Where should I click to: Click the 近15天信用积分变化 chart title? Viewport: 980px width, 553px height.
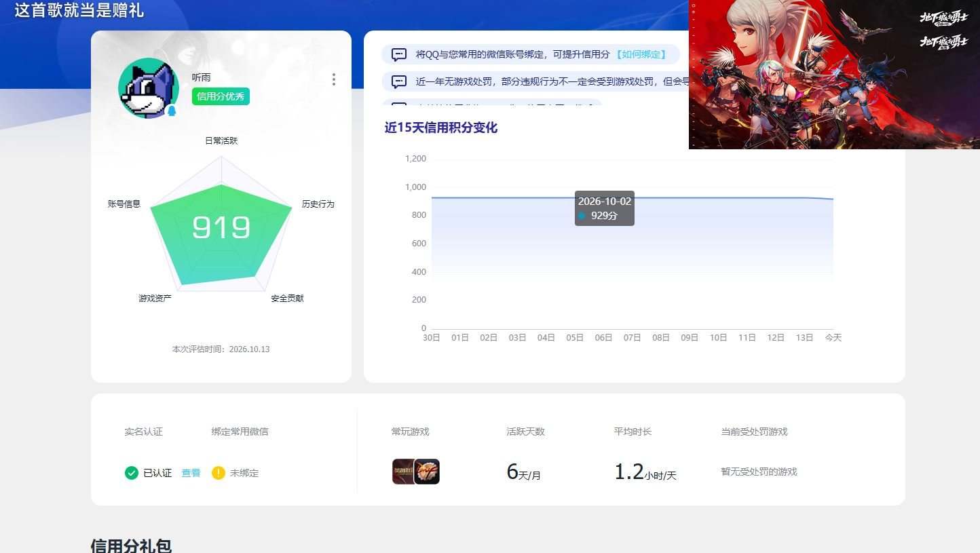[441, 128]
